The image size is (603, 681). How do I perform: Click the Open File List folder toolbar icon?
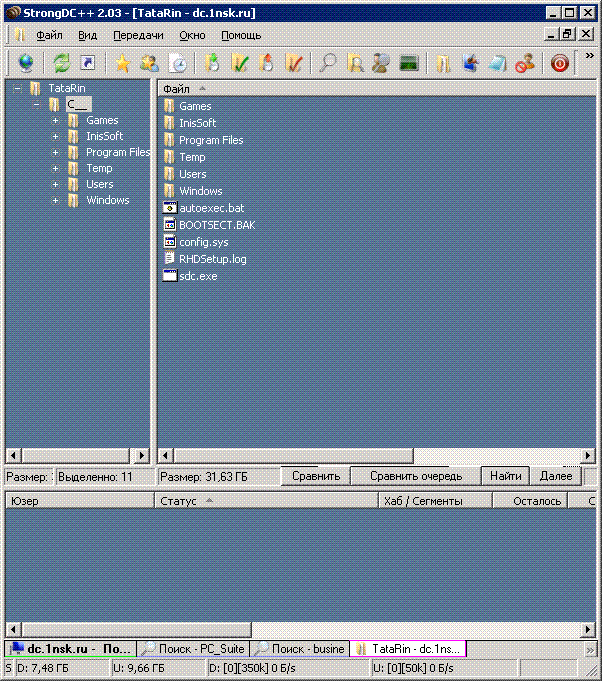pyautogui.click(x=443, y=63)
